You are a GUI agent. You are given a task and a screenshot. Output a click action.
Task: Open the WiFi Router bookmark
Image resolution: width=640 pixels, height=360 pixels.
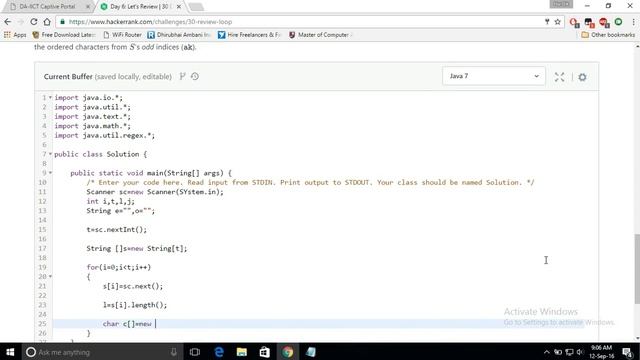pyautogui.click(x=122, y=35)
